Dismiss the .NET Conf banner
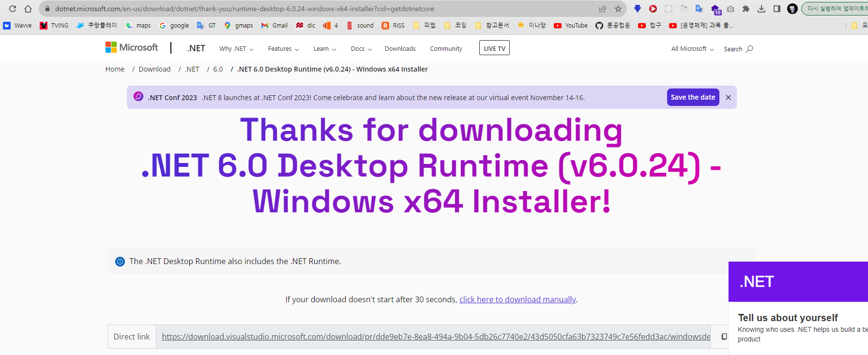Screen dimensions: 868x355 coord(728,98)
